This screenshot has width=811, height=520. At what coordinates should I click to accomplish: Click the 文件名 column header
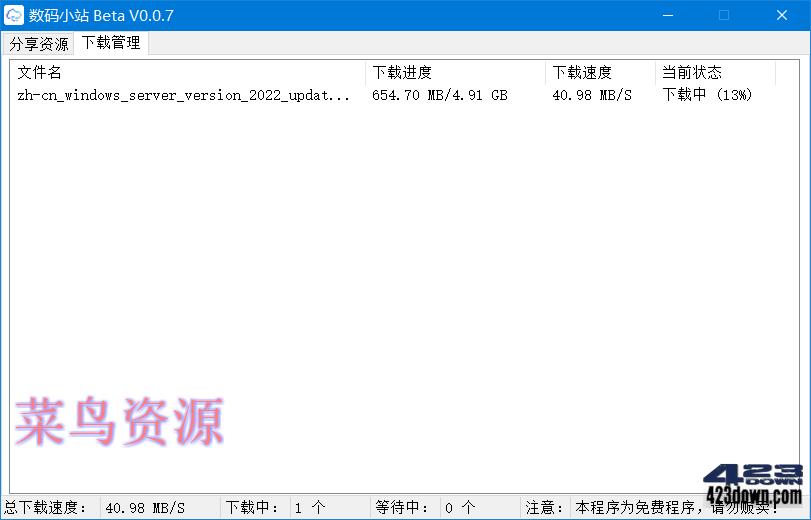click(188, 72)
